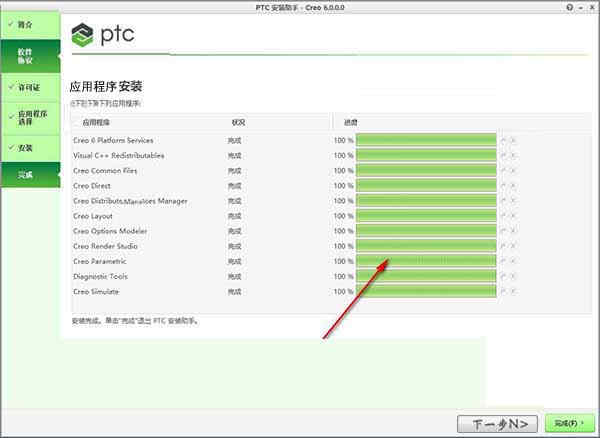Screen dimensions: 600x438
Task: Click the PTC logo at top
Action: pyautogui.click(x=103, y=35)
